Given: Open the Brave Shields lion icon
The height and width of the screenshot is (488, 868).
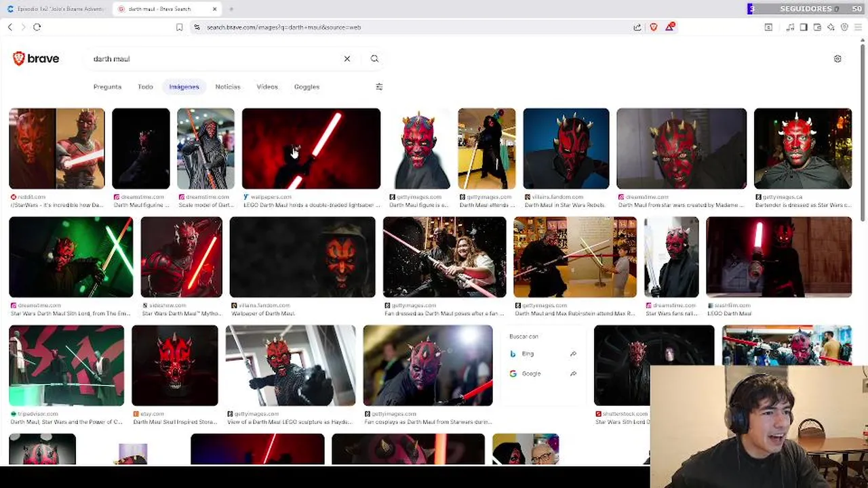Looking at the screenshot, I should click(654, 27).
